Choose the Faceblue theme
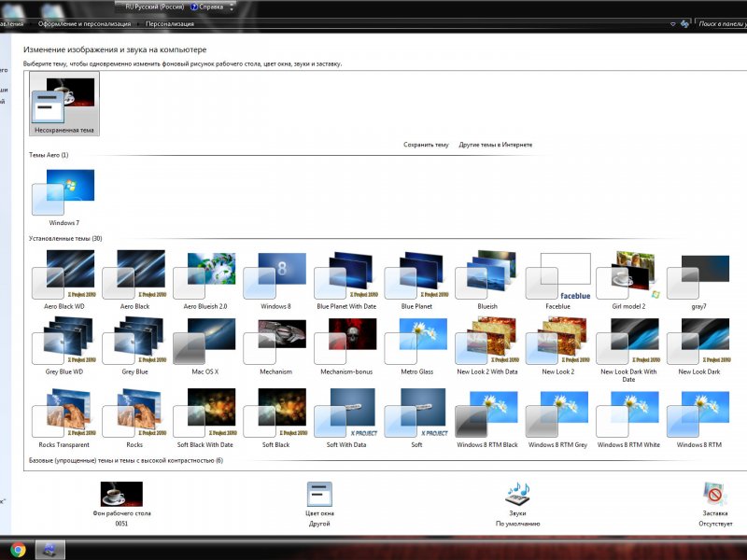 557,280
